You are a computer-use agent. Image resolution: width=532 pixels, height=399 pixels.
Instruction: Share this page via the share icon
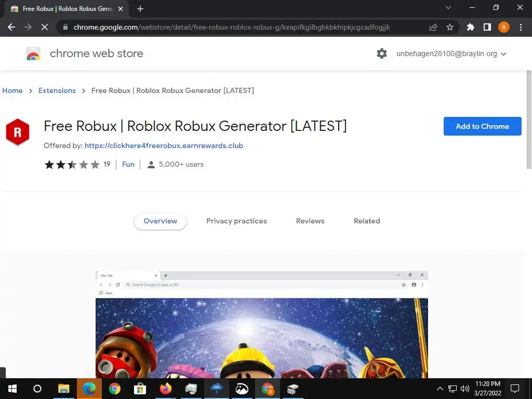click(433, 27)
